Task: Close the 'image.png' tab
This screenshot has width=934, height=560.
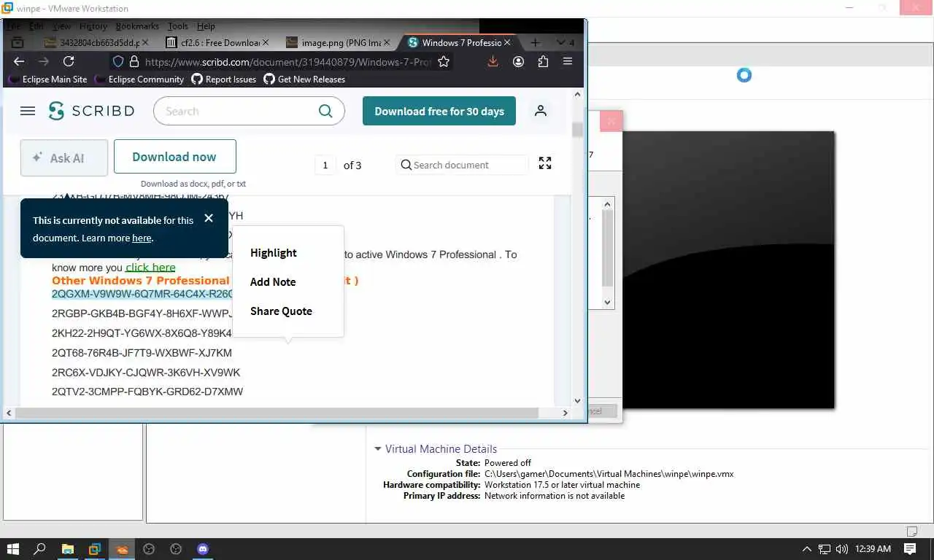Action: [387, 43]
